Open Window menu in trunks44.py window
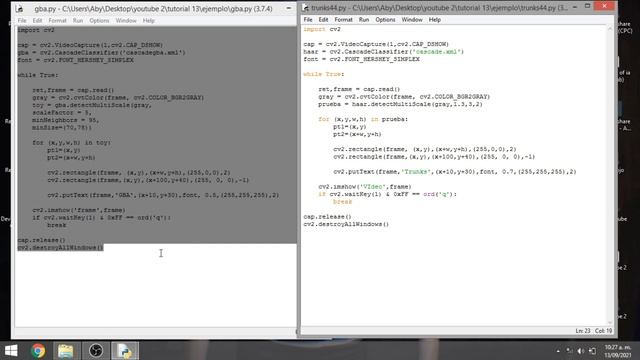 (412, 20)
